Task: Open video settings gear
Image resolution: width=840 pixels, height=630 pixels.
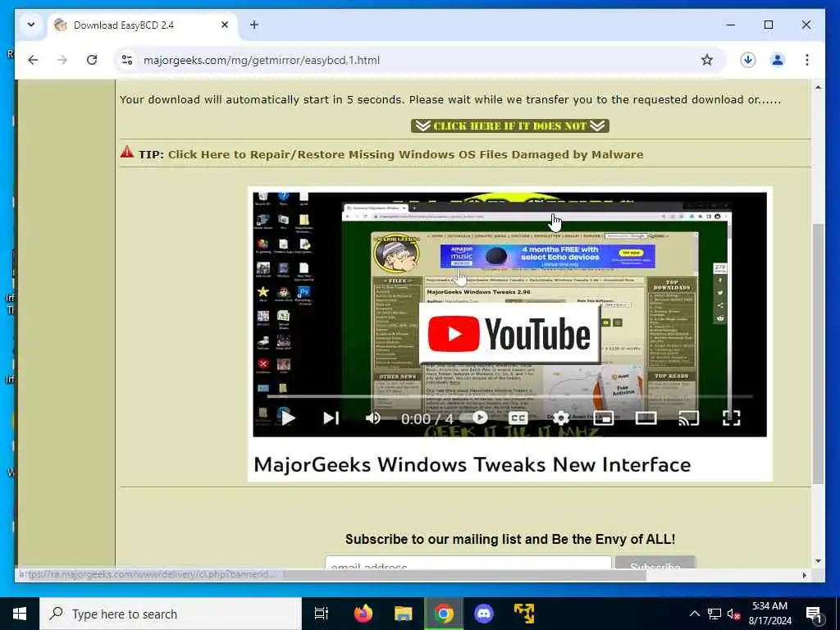Action: tap(561, 418)
